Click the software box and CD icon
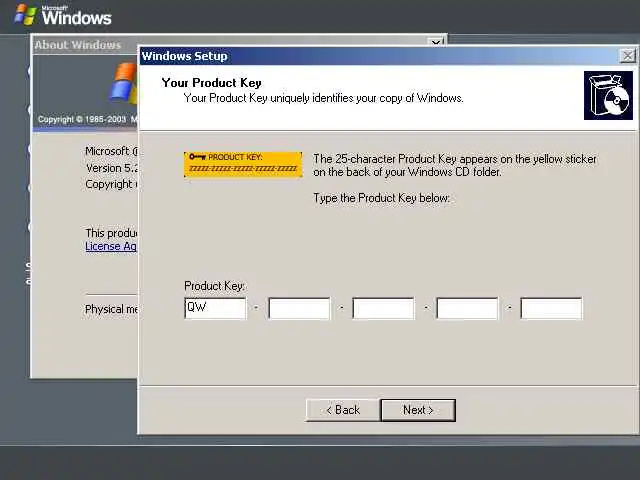640x480 pixels. (x=608, y=96)
